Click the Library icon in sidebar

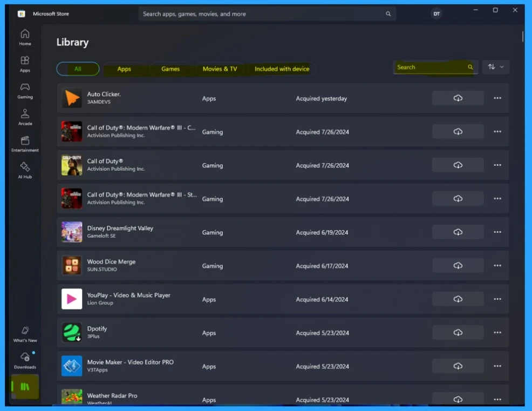click(25, 387)
